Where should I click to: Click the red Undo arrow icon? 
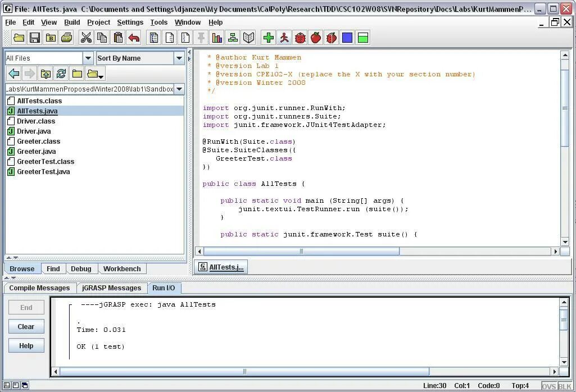point(134,38)
